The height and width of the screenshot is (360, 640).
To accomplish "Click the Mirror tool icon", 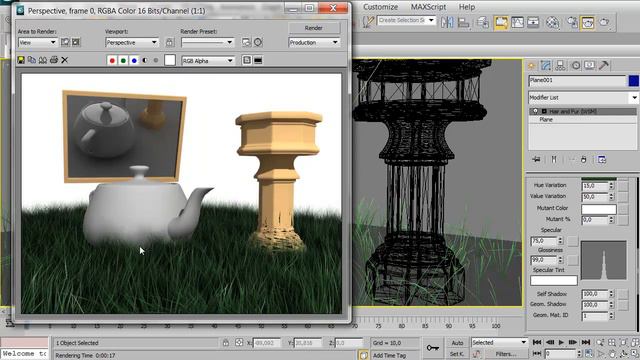I will click(x=447, y=22).
